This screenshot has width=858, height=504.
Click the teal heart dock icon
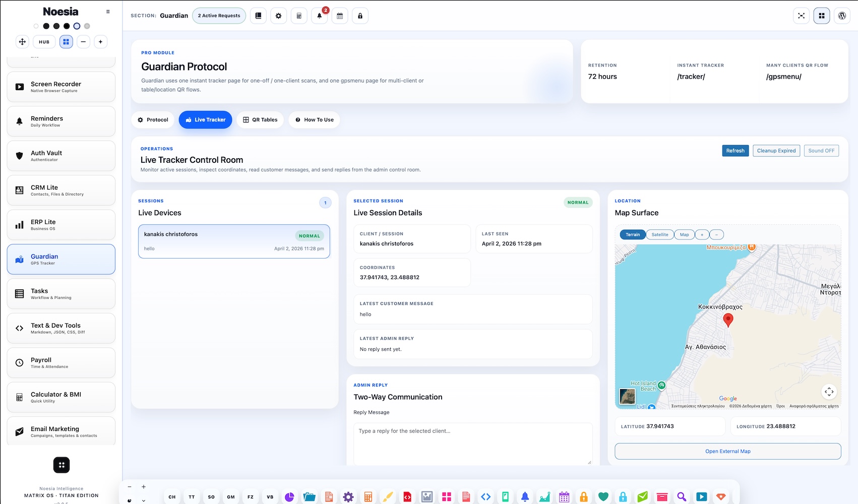tap(603, 497)
